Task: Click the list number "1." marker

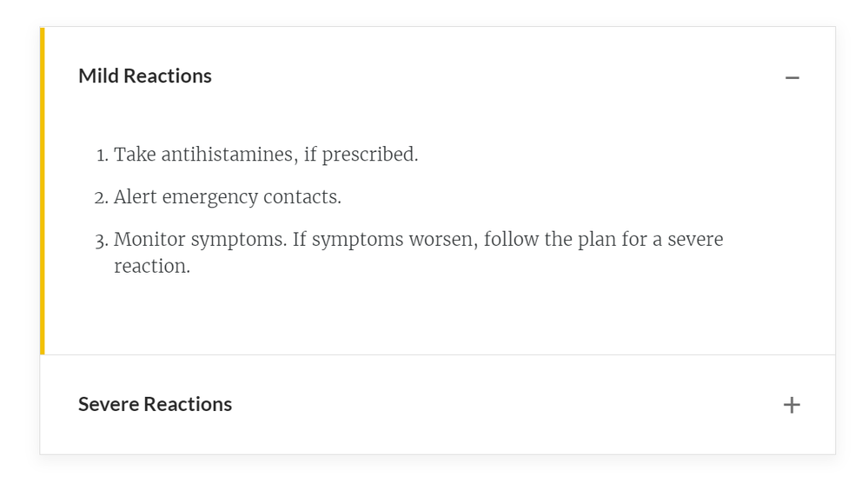Action: pos(102,156)
